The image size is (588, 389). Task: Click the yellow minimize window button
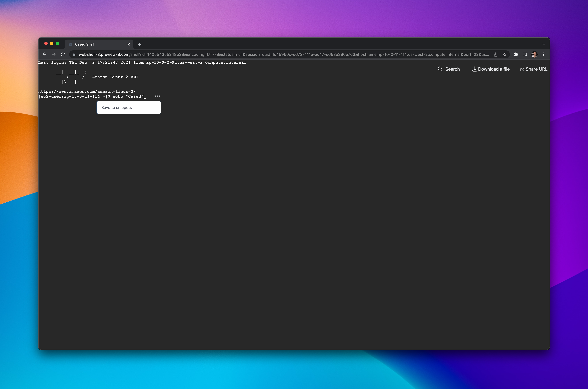[x=52, y=43]
